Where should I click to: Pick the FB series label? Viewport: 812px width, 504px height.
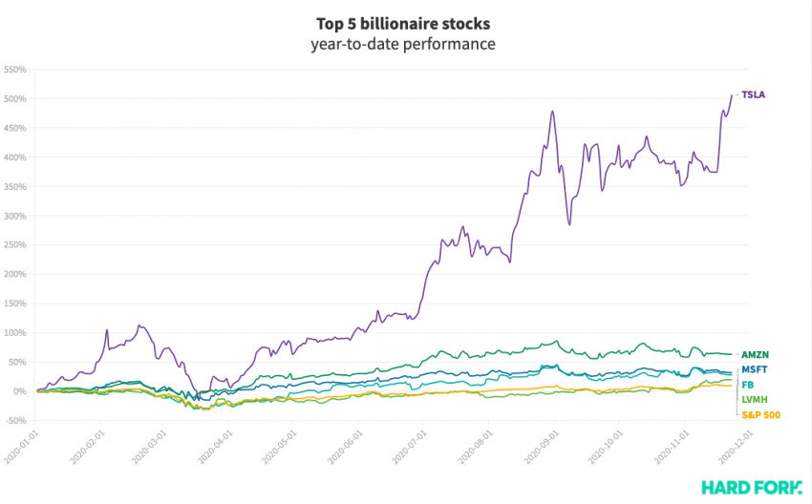point(747,385)
